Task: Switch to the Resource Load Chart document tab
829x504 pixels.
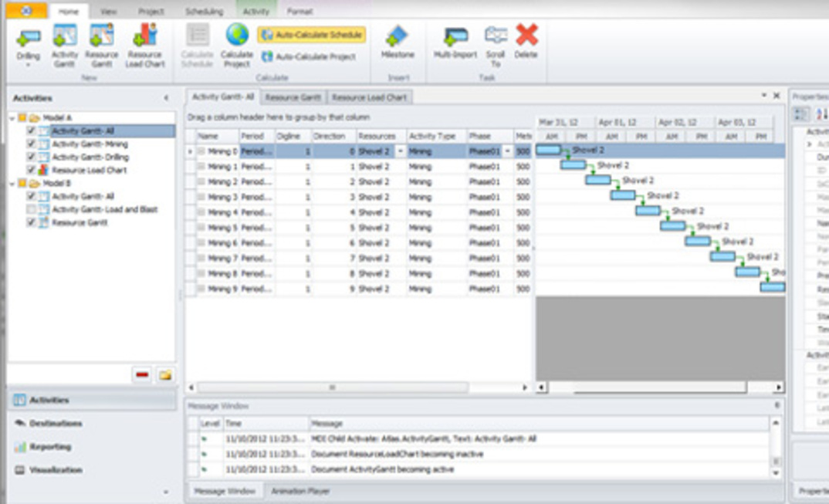Action: point(369,97)
